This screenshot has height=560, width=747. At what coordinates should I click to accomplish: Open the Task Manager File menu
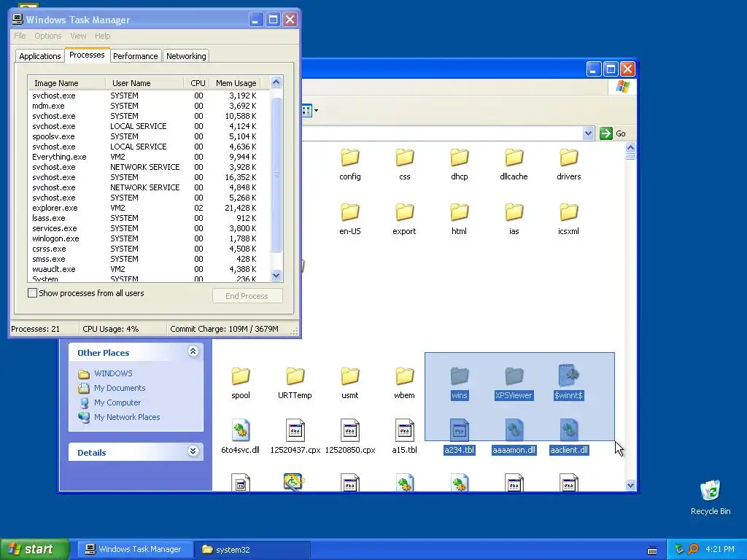20,36
